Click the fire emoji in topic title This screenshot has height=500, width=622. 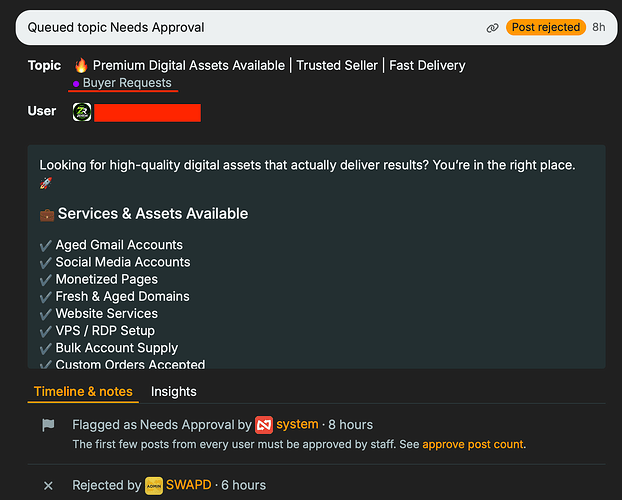[x=81, y=65]
